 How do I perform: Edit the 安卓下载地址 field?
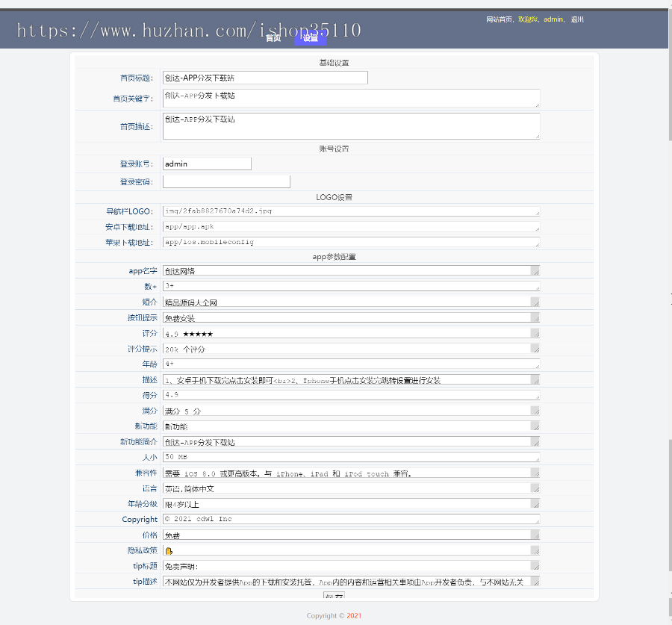[x=351, y=226]
